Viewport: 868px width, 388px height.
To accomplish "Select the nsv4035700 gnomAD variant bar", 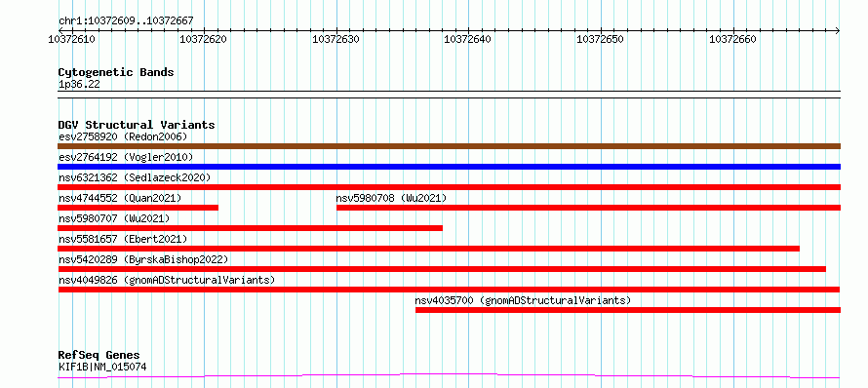I will tap(628, 310).
